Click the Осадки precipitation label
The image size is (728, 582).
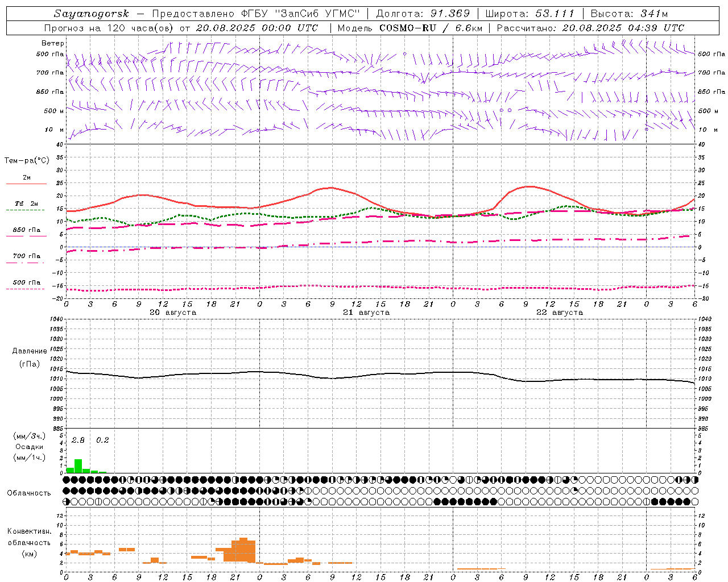[29, 447]
